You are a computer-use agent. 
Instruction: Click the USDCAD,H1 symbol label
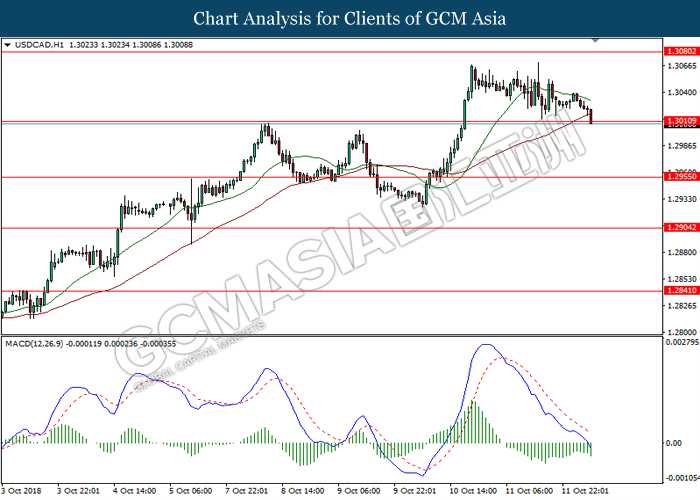[39, 45]
